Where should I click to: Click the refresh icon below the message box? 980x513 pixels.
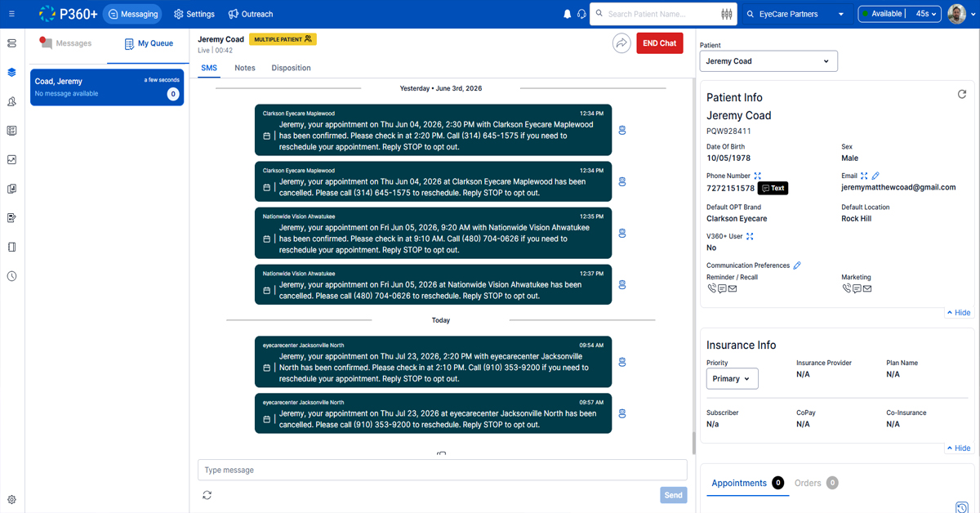207,495
